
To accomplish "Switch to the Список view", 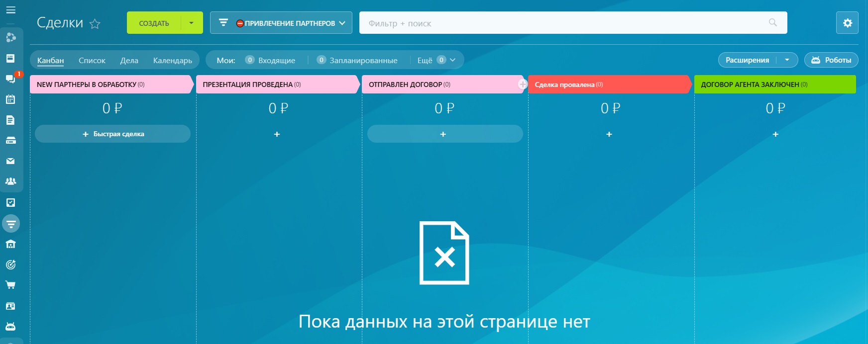I will click(x=92, y=60).
